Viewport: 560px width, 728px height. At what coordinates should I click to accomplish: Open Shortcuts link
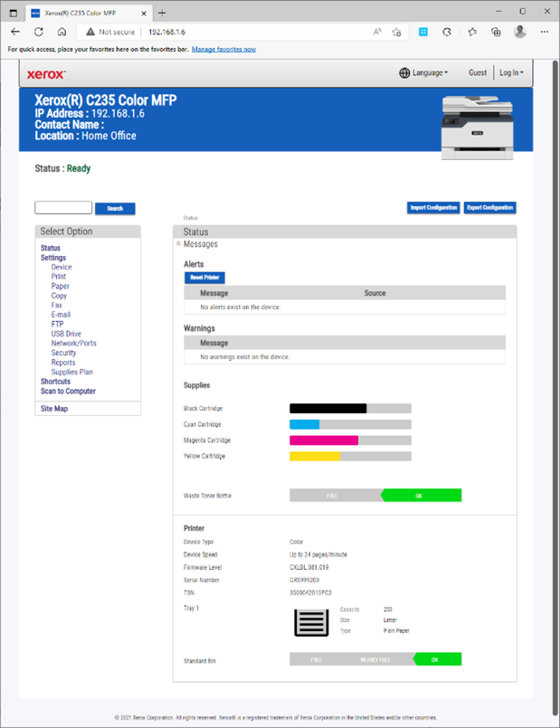point(56,382)
